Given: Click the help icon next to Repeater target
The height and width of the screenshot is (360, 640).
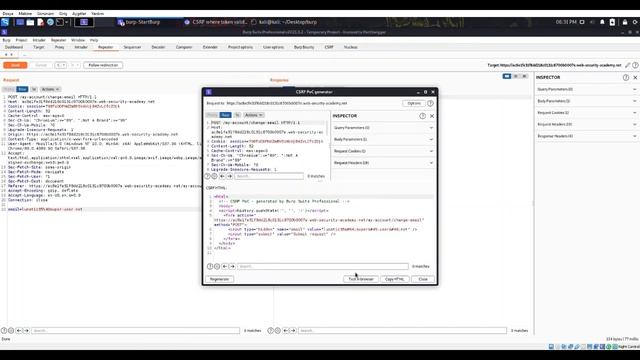Looking at the screenshot, I should point(635,65).
